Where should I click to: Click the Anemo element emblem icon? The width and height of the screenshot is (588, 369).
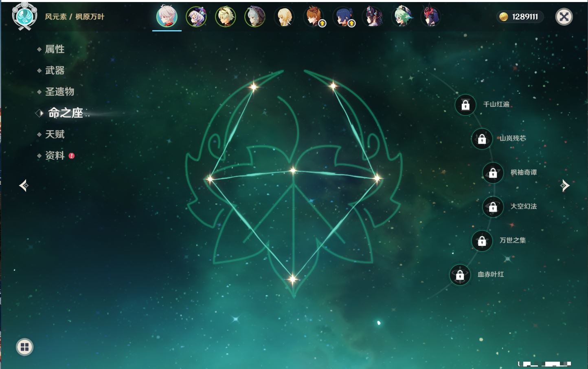(24, 16)
